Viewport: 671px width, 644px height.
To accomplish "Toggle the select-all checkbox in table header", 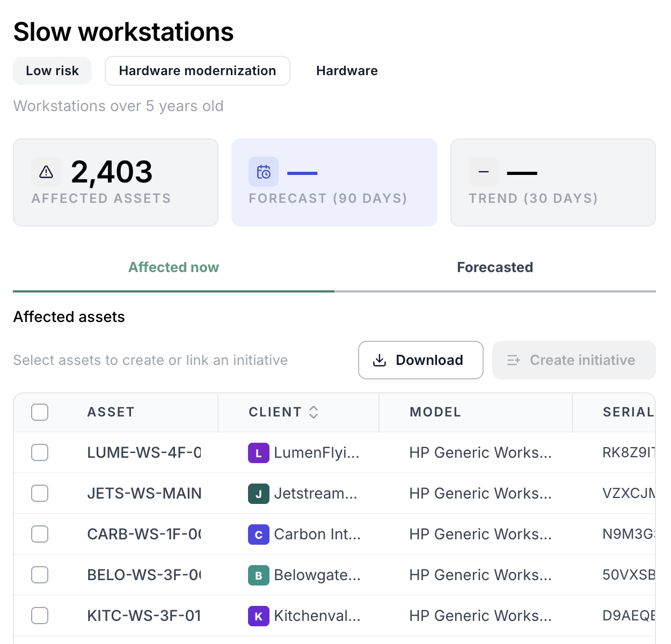I will pos(40,412).
